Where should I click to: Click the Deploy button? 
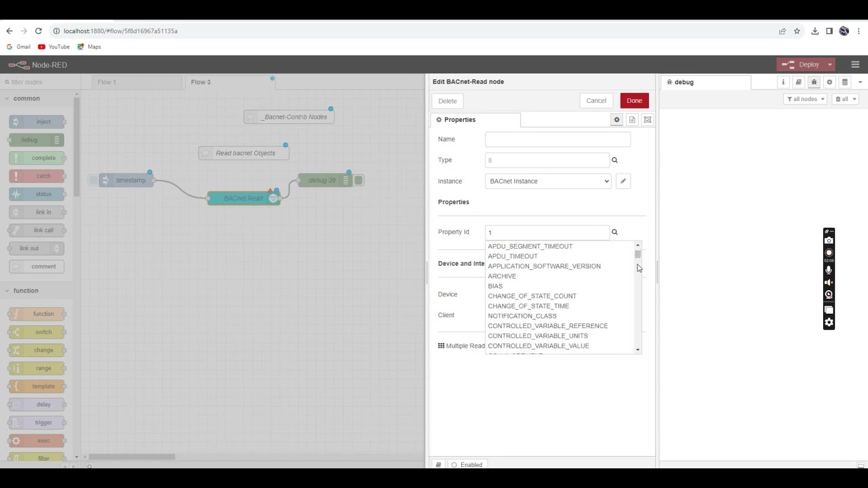tap(801, 65)
